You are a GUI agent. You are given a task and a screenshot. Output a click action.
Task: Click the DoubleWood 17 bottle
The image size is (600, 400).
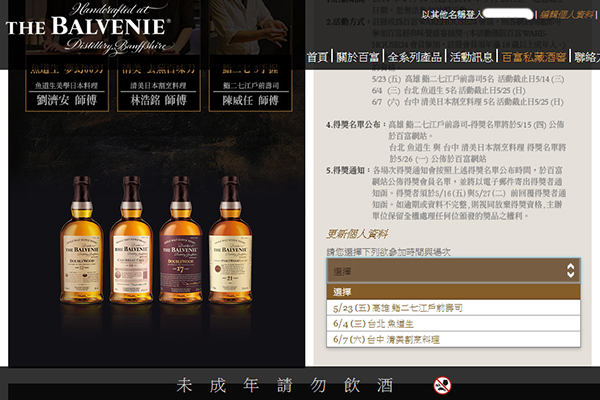[181, 240]
